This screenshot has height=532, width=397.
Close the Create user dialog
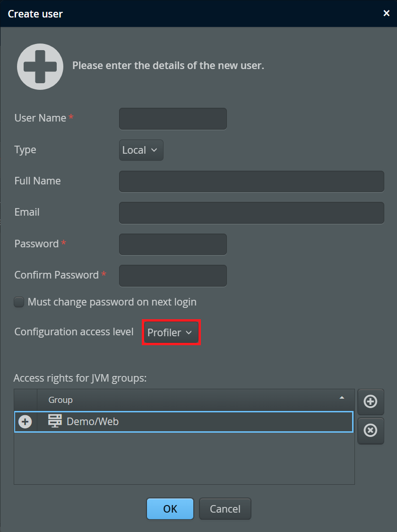(386, 13)
